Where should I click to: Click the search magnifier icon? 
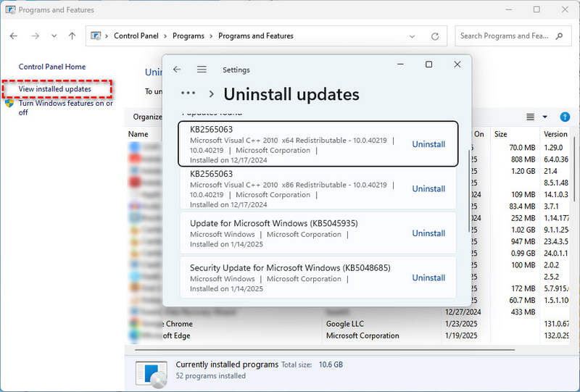[559, 36]
